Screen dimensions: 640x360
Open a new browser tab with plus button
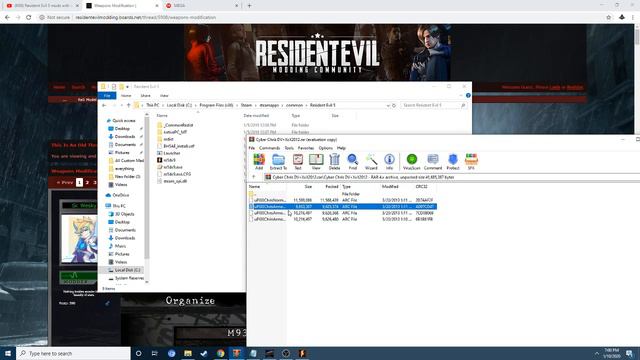[x=249, y=6]
